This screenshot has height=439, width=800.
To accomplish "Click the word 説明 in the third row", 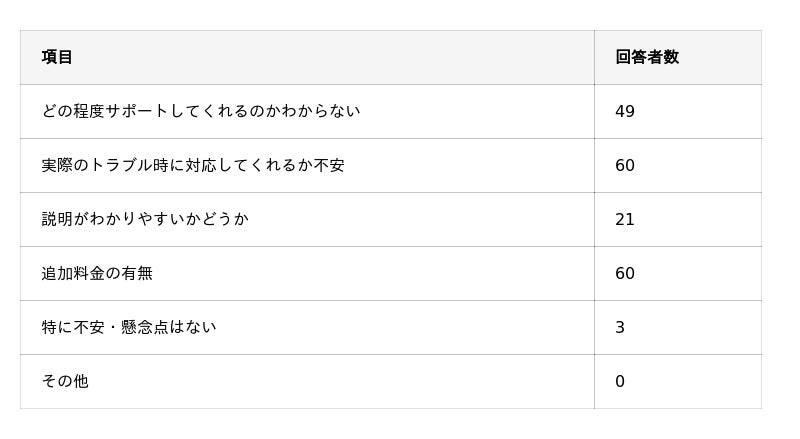I will [x=57, y=219].
